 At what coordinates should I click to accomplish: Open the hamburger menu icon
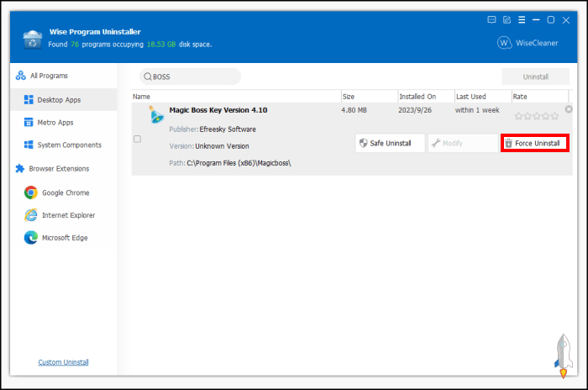pyautogui.click(x=522, y=20)
